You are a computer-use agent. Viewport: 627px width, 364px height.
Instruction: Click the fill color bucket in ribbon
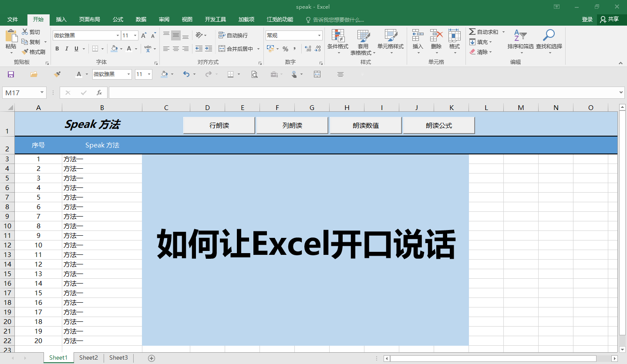coord(114,49)
